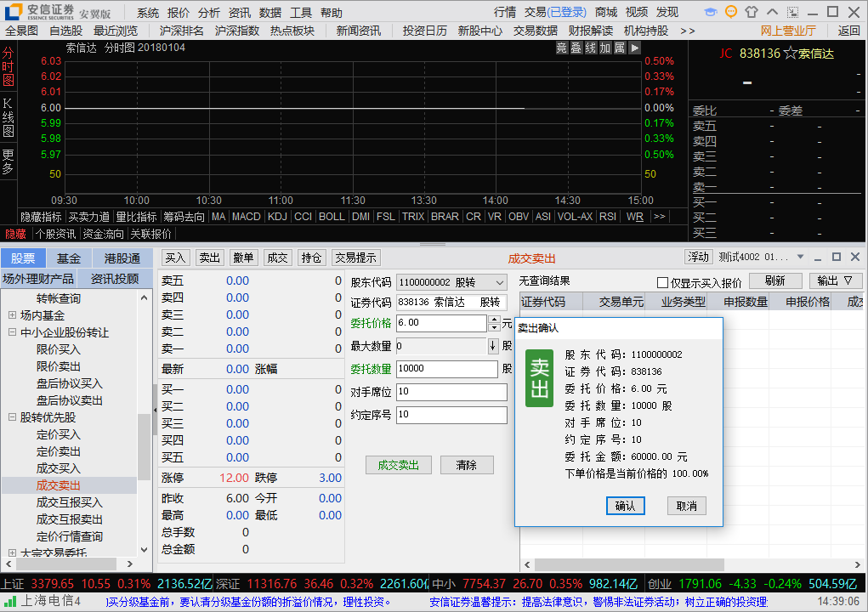Click the 清除 button
This screenshot has width=868, height=612.
coord(467,465)
